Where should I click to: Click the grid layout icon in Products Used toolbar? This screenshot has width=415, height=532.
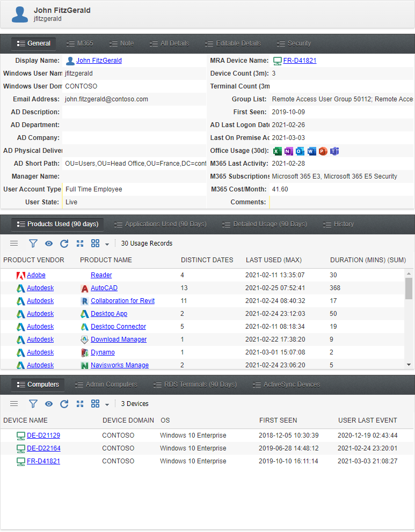95,243
